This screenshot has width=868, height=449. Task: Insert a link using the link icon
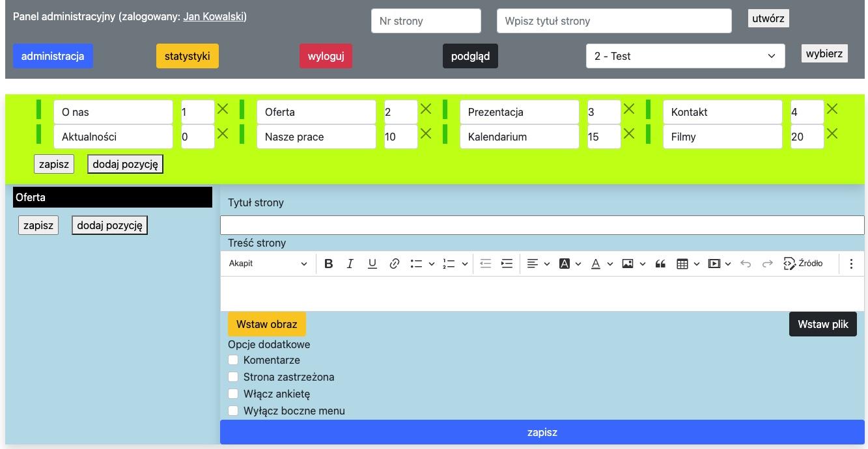[x=394, y=264]
